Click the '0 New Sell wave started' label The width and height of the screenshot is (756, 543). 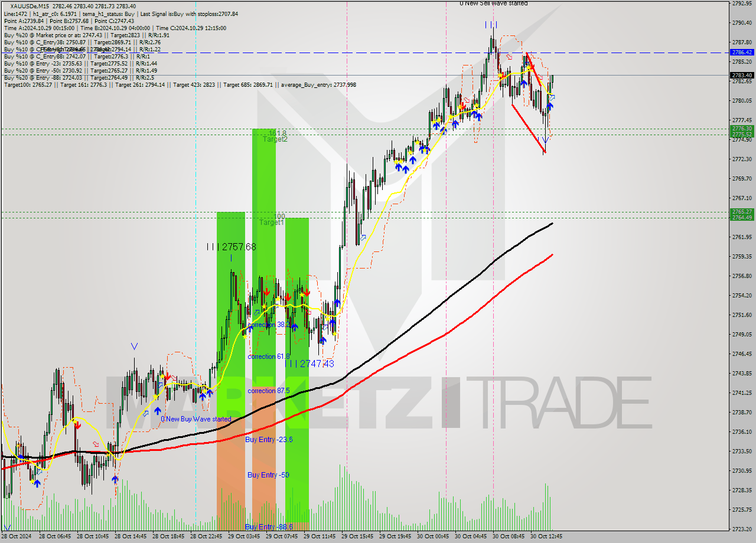pyautogui.click(x=494, y=4)
